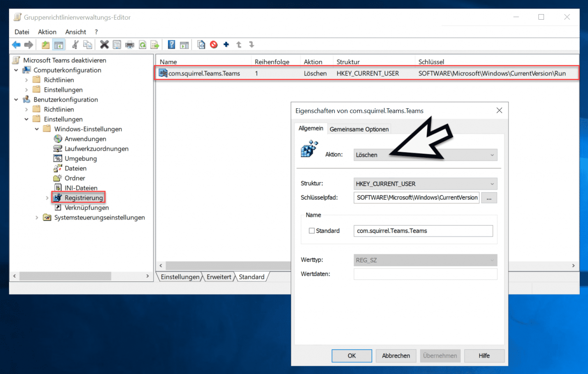Collapse the Computerkonfiguration node

click(x=16, y=70)
